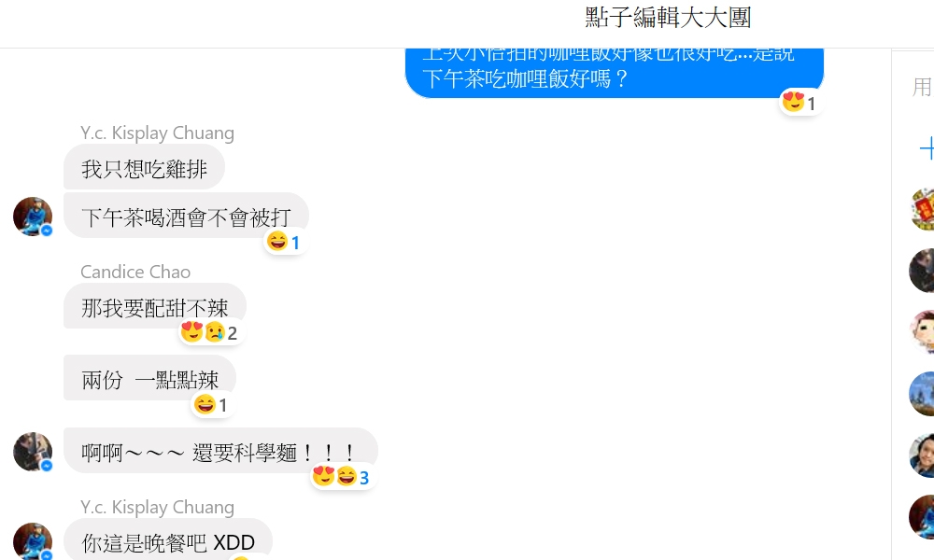The image size is (934, 560).
Task: View the three reactions on 還要科學麵 message
Action: click(x=342, y=477)
